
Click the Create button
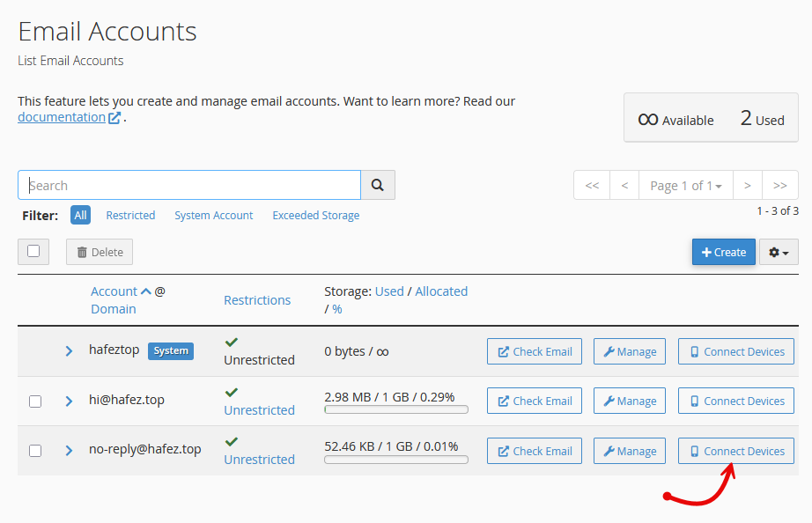click(723, 252)
